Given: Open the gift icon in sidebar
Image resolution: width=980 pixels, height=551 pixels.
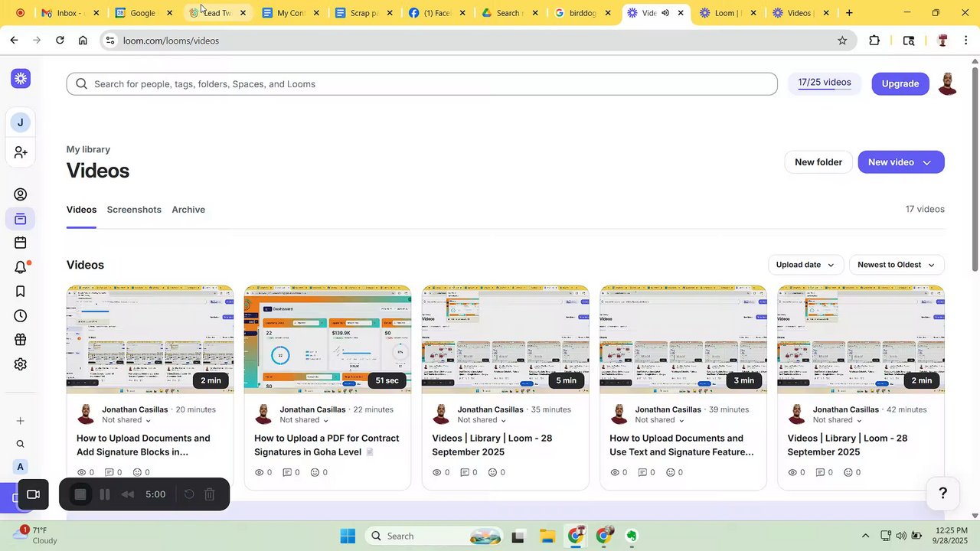Looking at the screenshot, I should point(21,340).
